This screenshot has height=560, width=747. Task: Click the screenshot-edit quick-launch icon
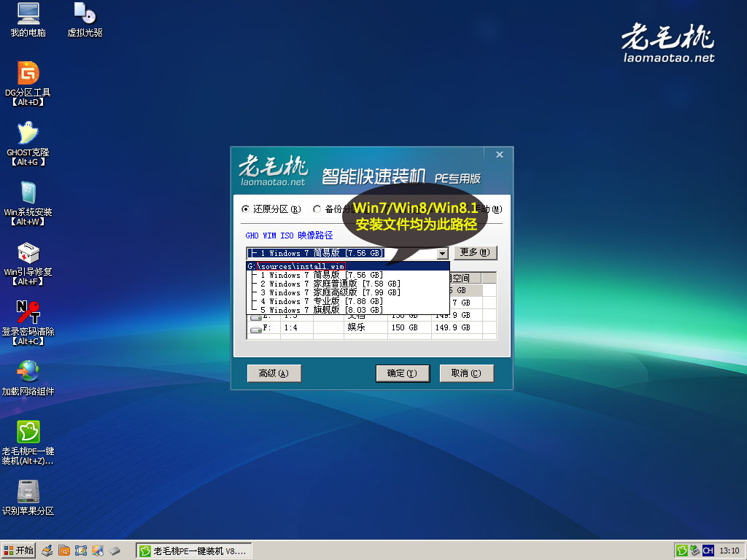tap(80, 551)
